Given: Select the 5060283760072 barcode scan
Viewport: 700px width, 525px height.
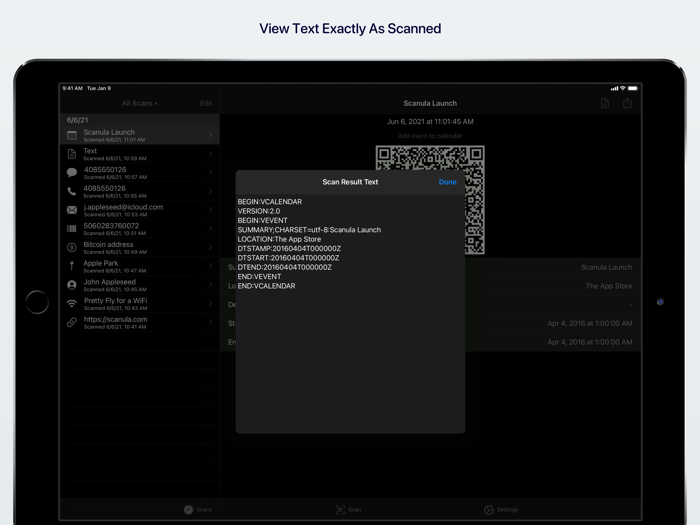Looking at the screenshot, I should (x=139, y=229).
